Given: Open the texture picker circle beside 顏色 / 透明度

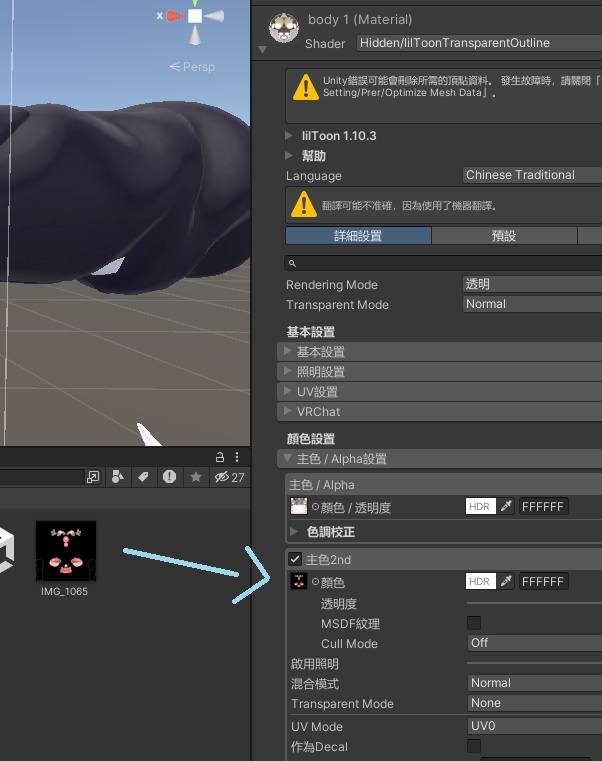Looking at the screenshot, I should tap(315, 507).
